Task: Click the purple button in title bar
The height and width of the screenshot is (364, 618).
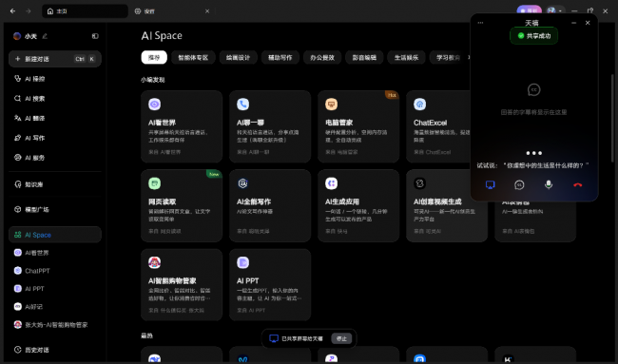Action: [x=529, y=11]
